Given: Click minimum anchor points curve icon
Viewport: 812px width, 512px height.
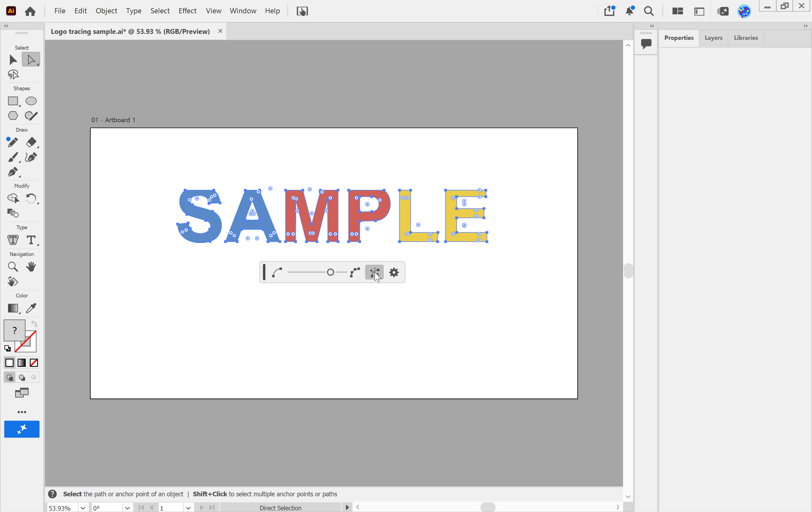Looking at the screenshot, I should click(277, 272).
